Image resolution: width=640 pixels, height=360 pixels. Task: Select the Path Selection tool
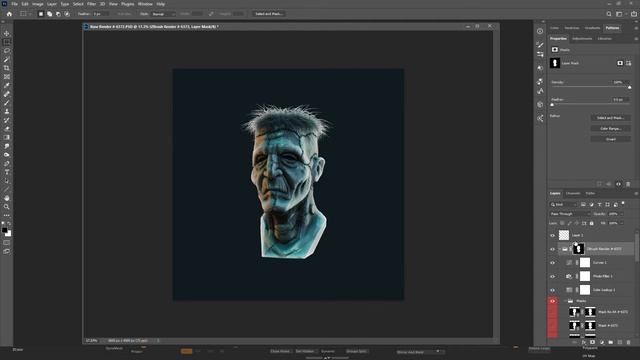pyautogui.click(x=7, y=181)
